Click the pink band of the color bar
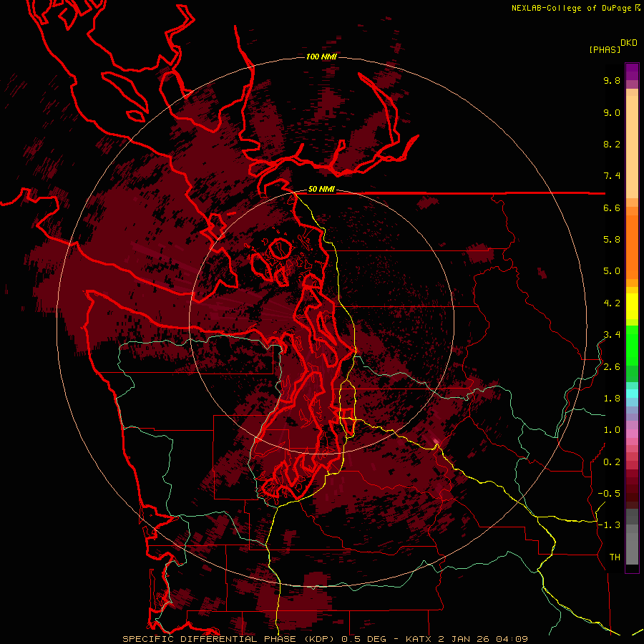 [632, 434]
